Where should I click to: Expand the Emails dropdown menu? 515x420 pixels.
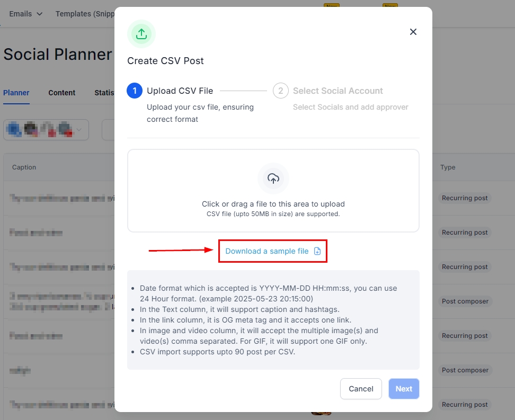click(x=26, y=14)
